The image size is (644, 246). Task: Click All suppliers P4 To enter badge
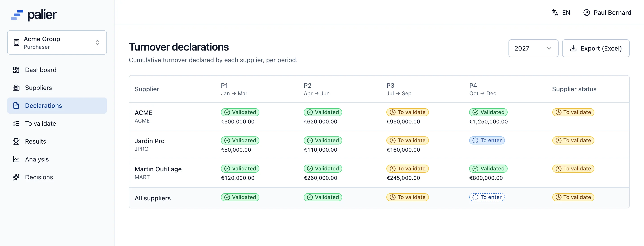click(x=487, y=197)
